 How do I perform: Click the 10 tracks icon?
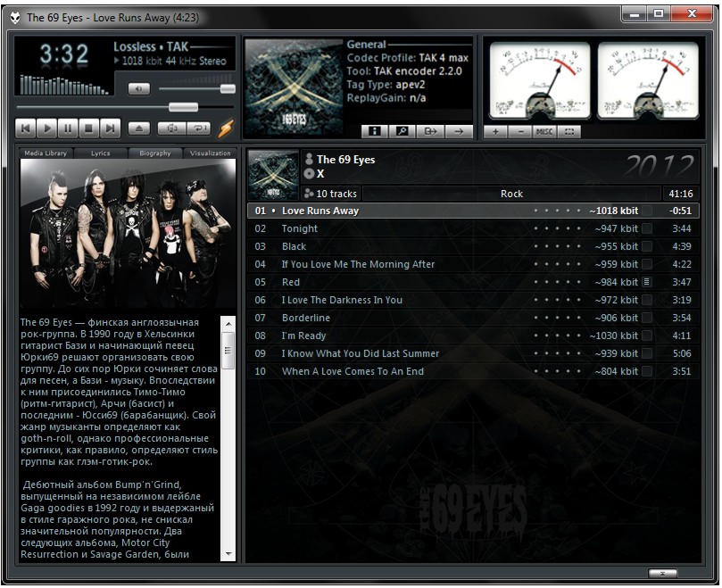309,194
